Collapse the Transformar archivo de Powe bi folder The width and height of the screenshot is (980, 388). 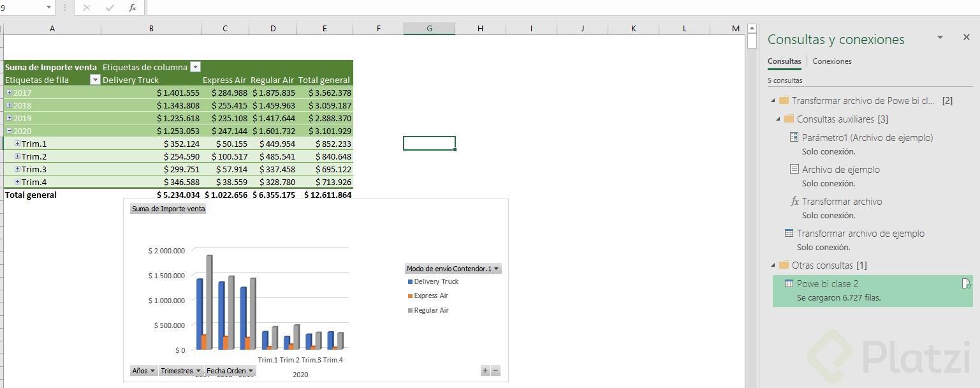pos(773,101)
